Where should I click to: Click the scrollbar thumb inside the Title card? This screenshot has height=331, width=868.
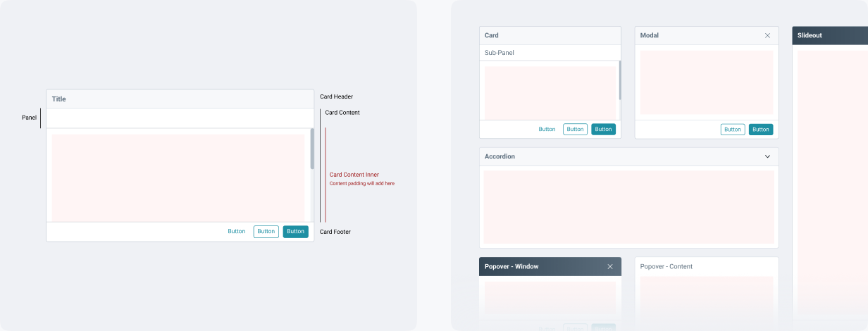tap(312, 149)
